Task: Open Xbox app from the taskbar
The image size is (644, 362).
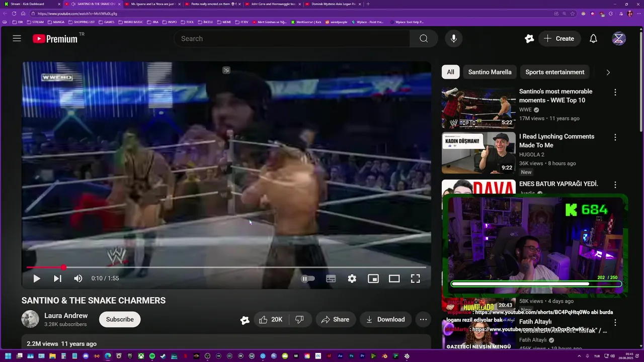Action: (x=141, y=356)
